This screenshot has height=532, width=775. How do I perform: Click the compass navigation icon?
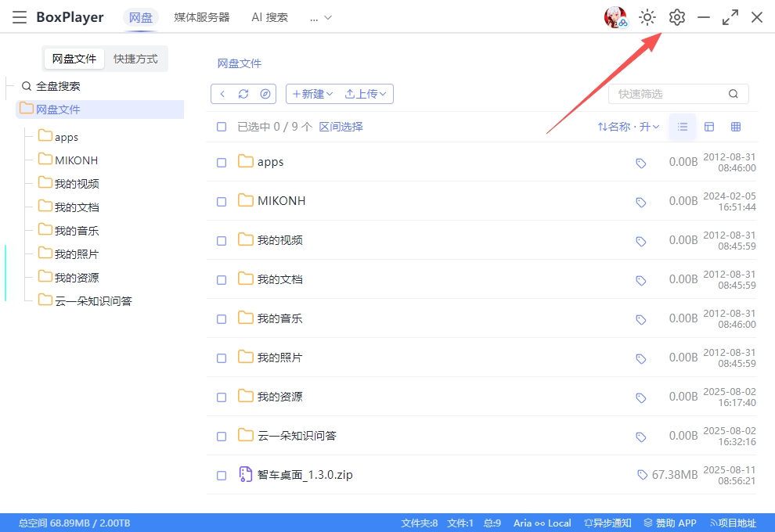265,94
